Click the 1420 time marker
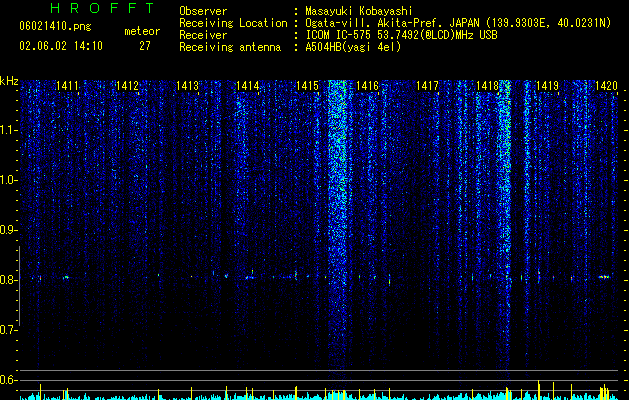This screenshot has width=629, height=400. 606,85
